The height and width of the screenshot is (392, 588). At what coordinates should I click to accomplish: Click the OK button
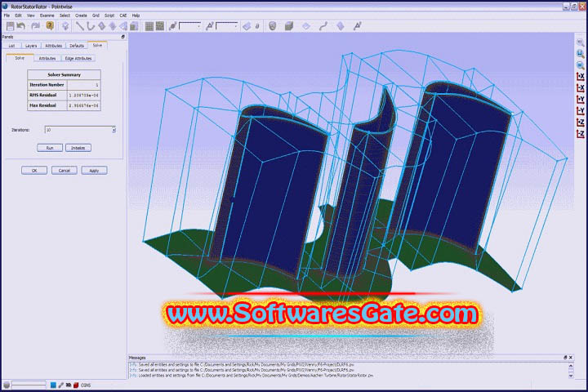click(x=34, y=171)
